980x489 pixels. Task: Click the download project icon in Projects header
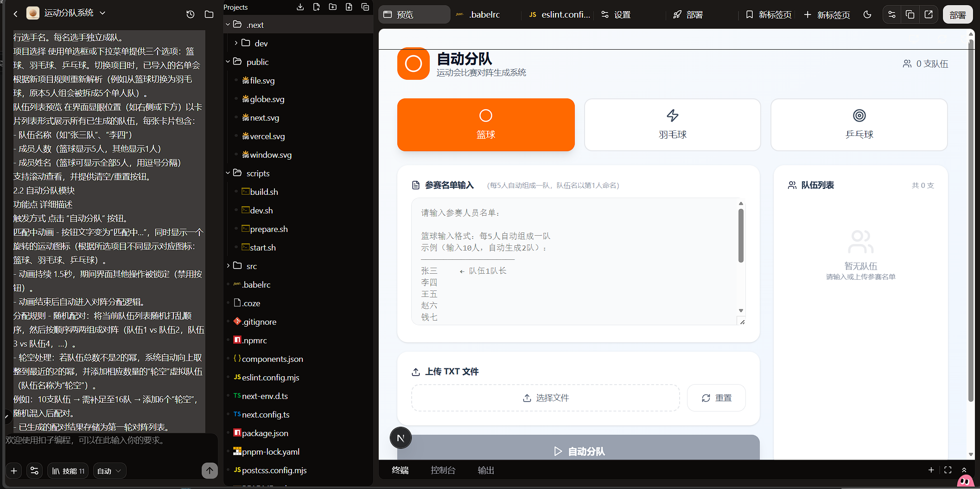pyautogui.click(x=300, y=7)
